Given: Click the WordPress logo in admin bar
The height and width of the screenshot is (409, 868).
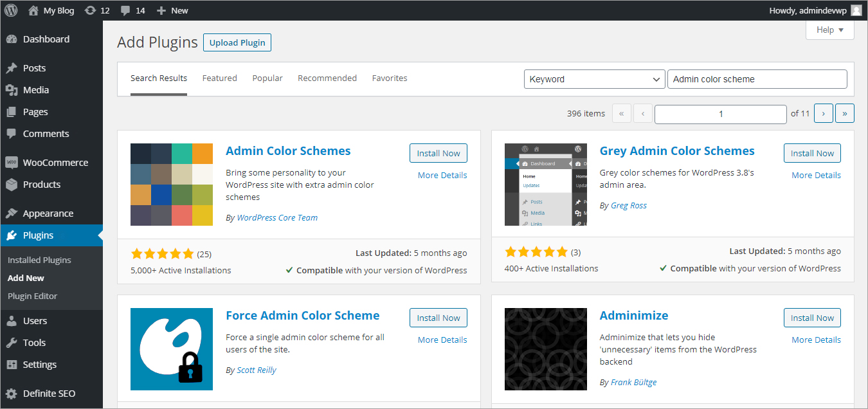Looking at the screenshot, I should [11, 10].
